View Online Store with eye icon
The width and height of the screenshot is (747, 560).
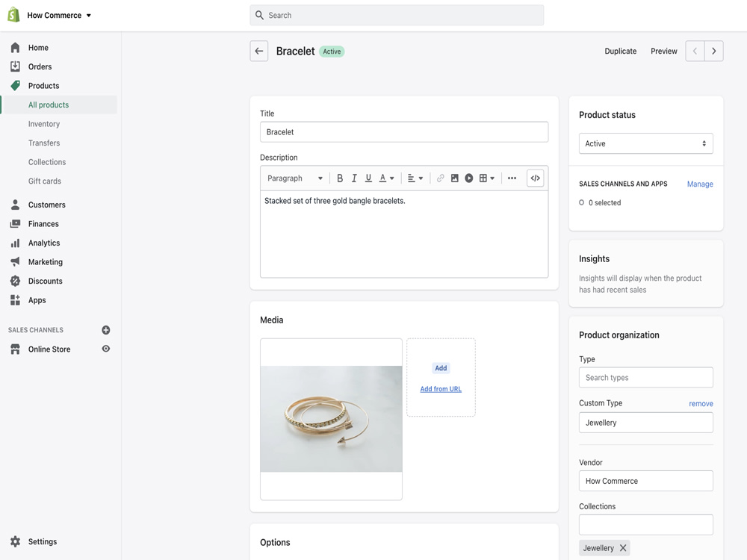tap(106, 349)
